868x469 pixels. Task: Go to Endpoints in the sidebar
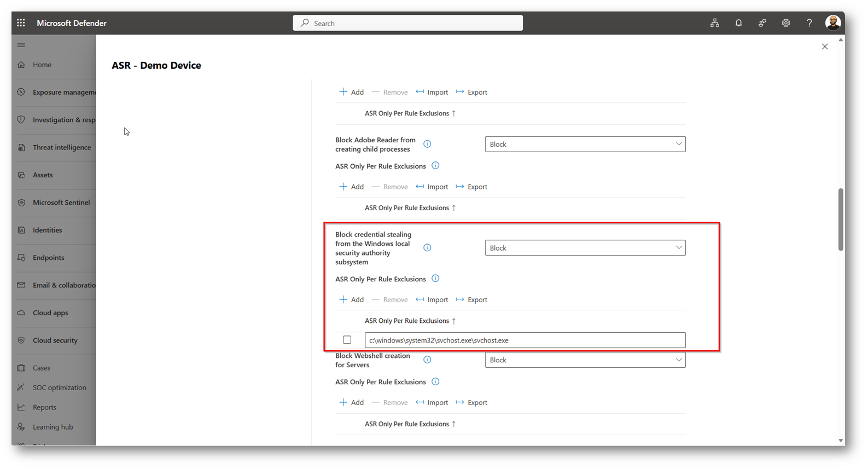(48, 258)
